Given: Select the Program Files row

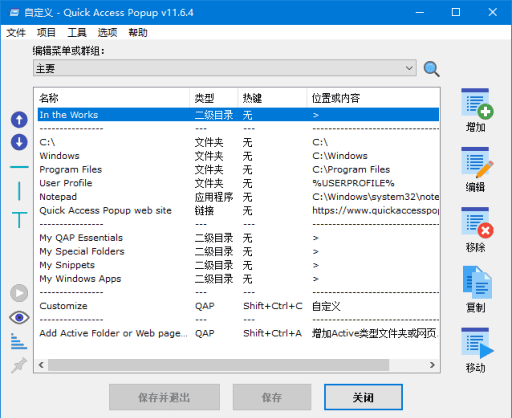Looking at the screenshot, I should (238, 170).
